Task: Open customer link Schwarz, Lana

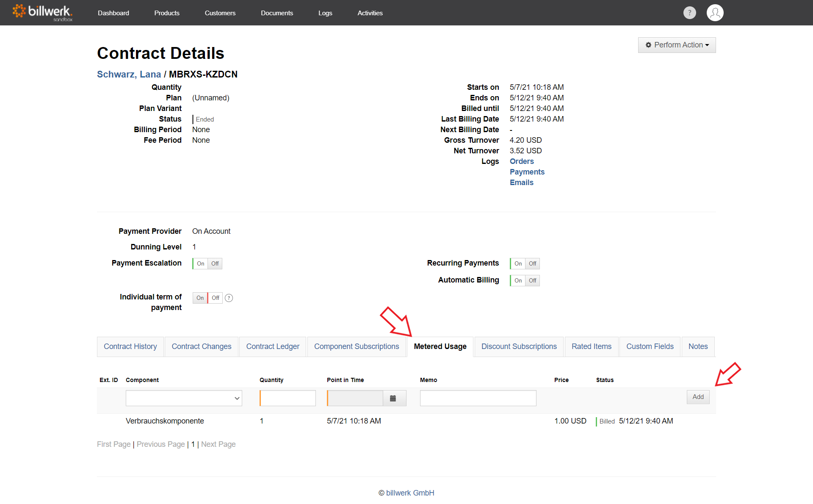Action: [129, 74]
